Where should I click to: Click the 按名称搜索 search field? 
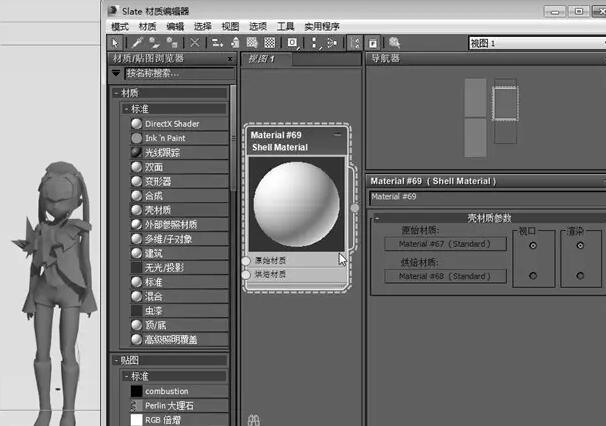[x=179, y=73]
